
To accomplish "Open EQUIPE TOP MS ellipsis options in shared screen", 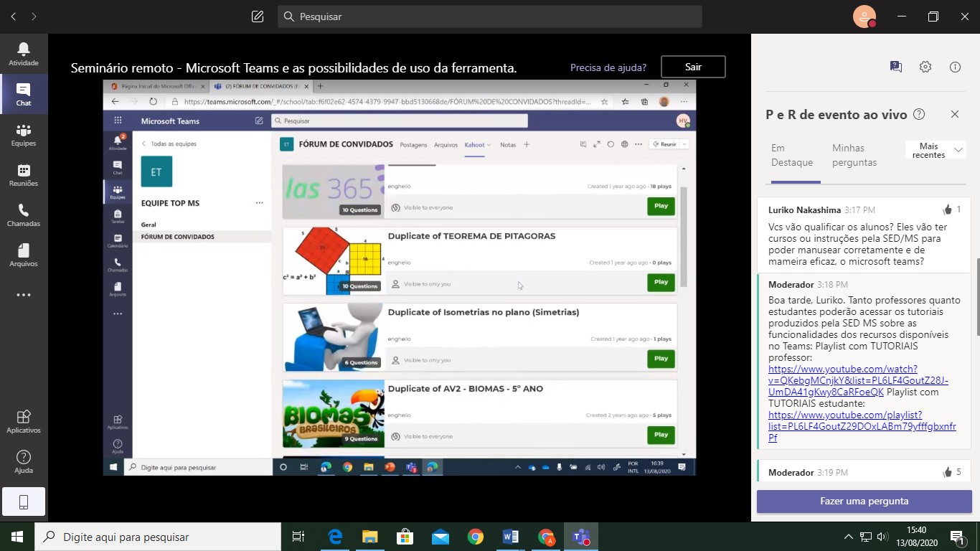I will [x=259, y=203].
